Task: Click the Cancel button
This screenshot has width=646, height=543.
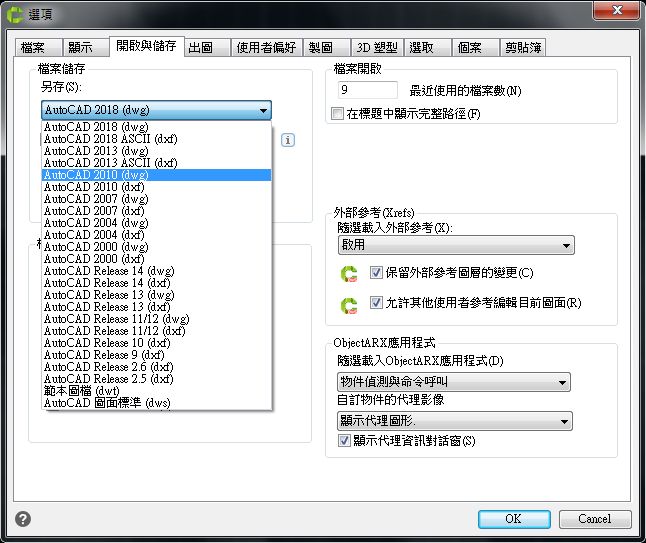Action: tap(595, 519)
